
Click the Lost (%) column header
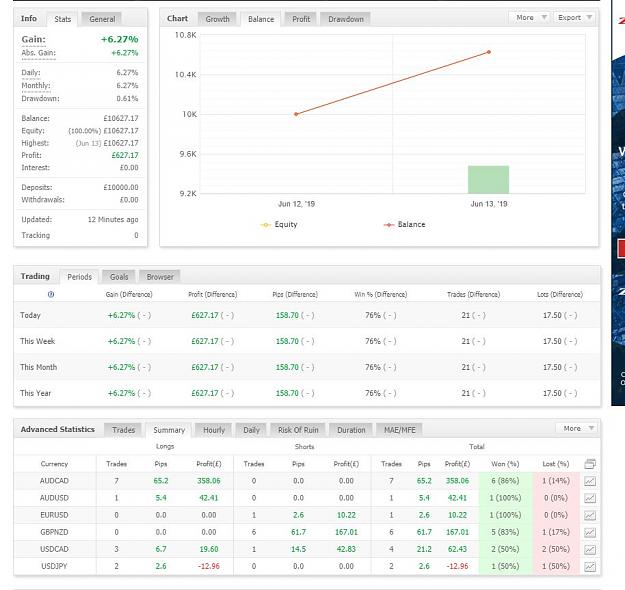pos(556,464)
